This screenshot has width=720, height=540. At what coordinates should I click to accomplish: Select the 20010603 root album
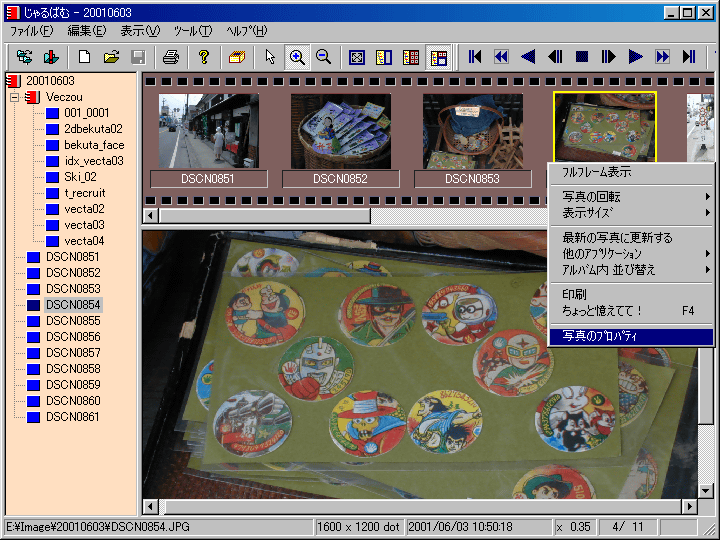point(50,81)
